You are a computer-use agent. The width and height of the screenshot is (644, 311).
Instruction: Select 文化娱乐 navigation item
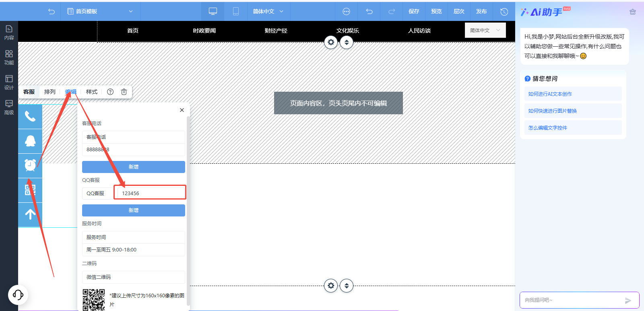pos(348,31)
